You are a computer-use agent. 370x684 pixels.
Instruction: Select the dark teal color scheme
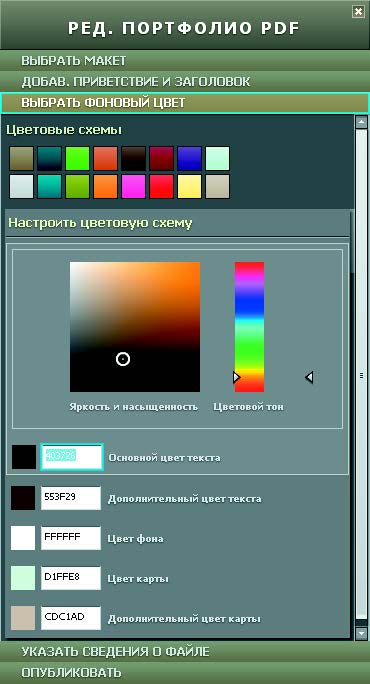click(49, 158)
